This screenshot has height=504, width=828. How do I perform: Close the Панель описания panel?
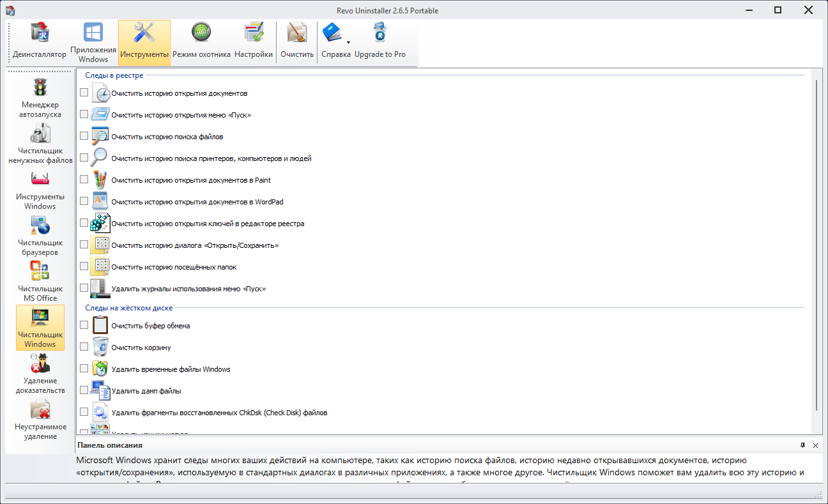click(x=815, y=445)
